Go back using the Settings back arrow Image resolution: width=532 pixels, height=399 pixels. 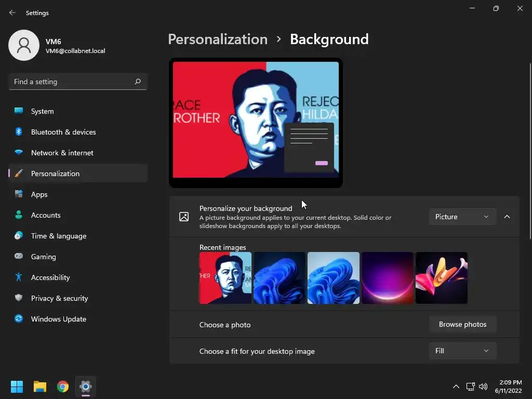click(12, 12)
